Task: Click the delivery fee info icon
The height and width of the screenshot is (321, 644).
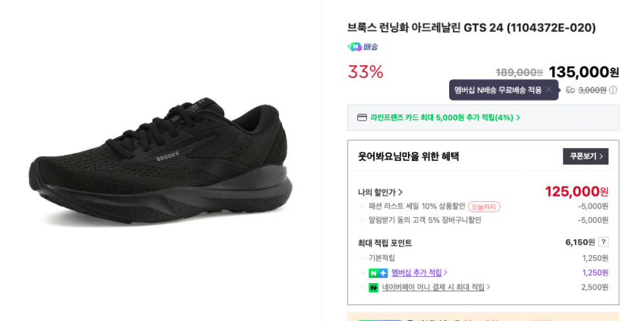Action: tap(613, 90)
